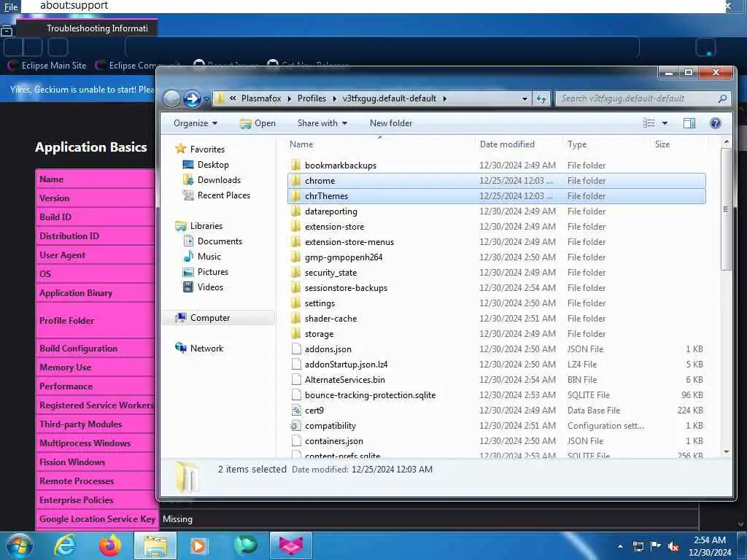Select containers.json file
Viewport: 747px width, 560px height.
click(334, 441)
